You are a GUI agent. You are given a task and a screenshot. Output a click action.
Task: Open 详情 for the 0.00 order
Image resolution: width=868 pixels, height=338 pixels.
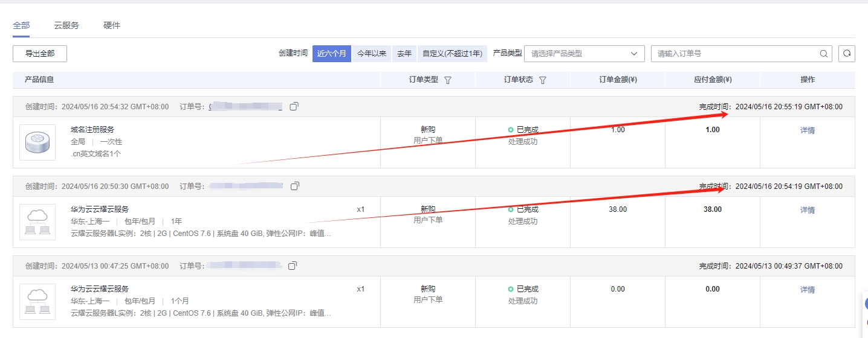click(808, 290)
